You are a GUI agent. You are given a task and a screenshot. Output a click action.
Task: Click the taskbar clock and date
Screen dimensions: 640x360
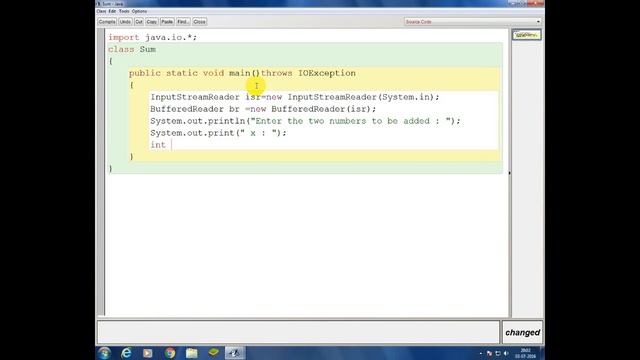pyautogui.click(x=525, y=353)
